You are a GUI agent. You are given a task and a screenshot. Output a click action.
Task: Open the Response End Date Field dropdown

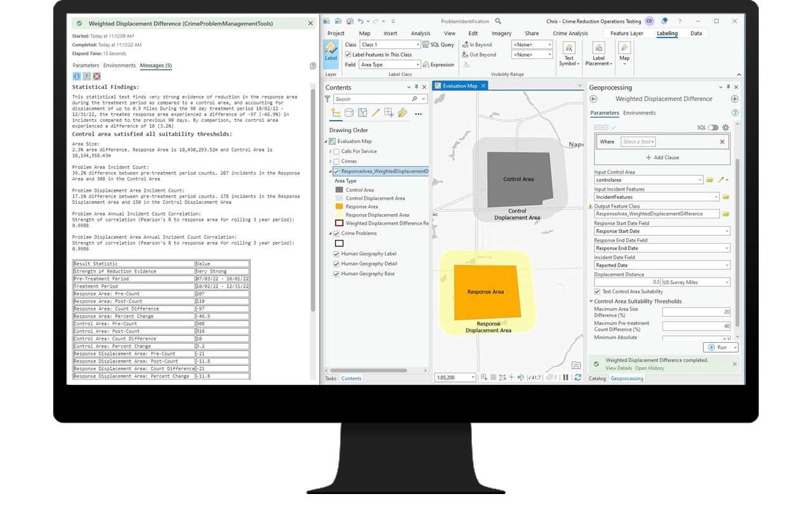(662, 248)
